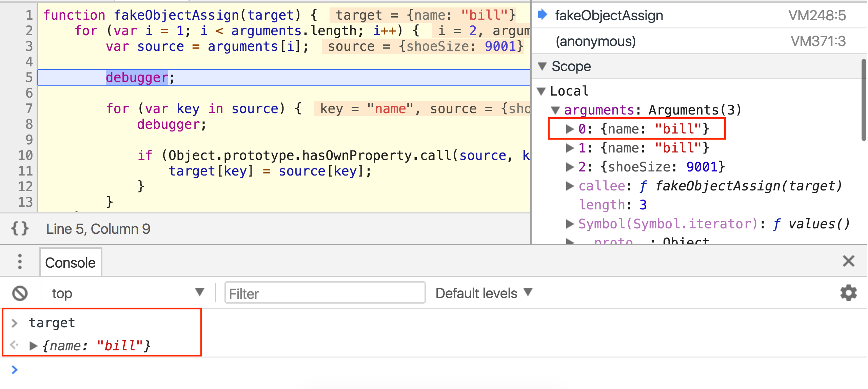Click the Scope pane vertical scrollbar
This screenshot has width=868, height=389.
coord(864,100)
